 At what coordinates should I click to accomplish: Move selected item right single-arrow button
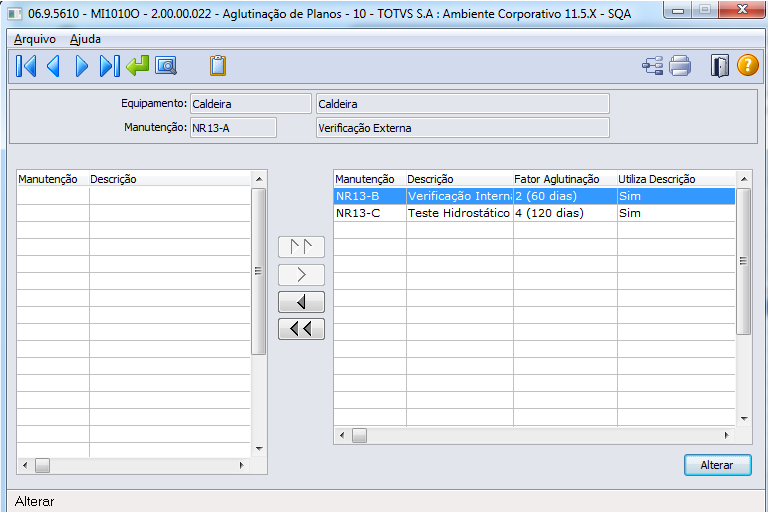pyautogui.click(x=301, y=274)
